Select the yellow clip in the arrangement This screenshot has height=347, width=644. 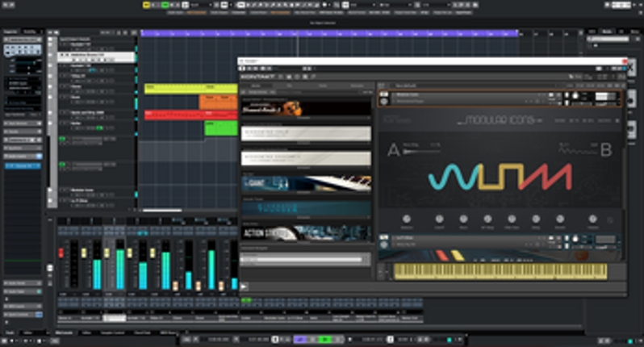coord(191,88)
